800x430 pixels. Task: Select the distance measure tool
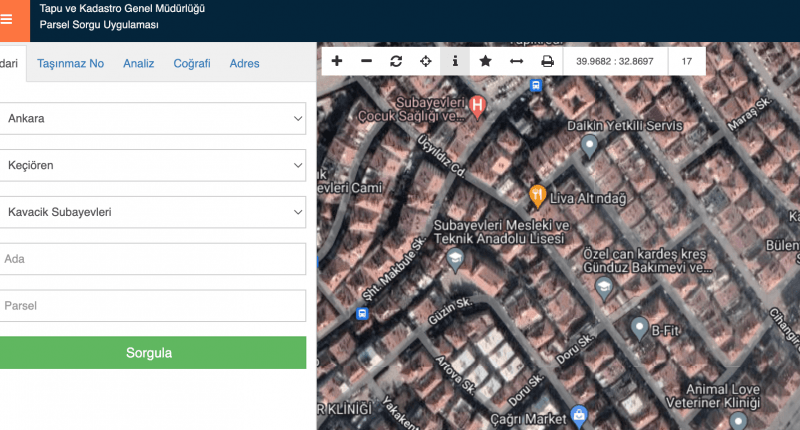coord(516,61)
